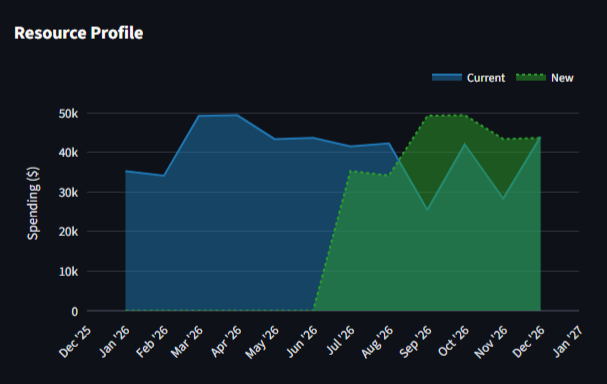Click the New dashed line point at Aug '26
Image resolution: width=607 pixels, height=384 pixels.
389,175
